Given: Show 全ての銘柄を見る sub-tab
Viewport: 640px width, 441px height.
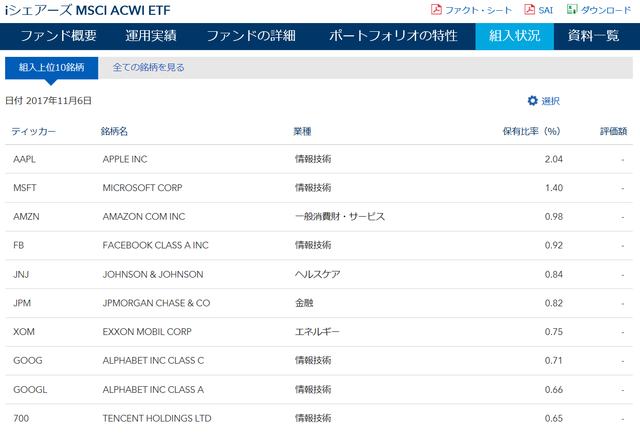Looking at the screenshot, I should (x=149, y=67).
